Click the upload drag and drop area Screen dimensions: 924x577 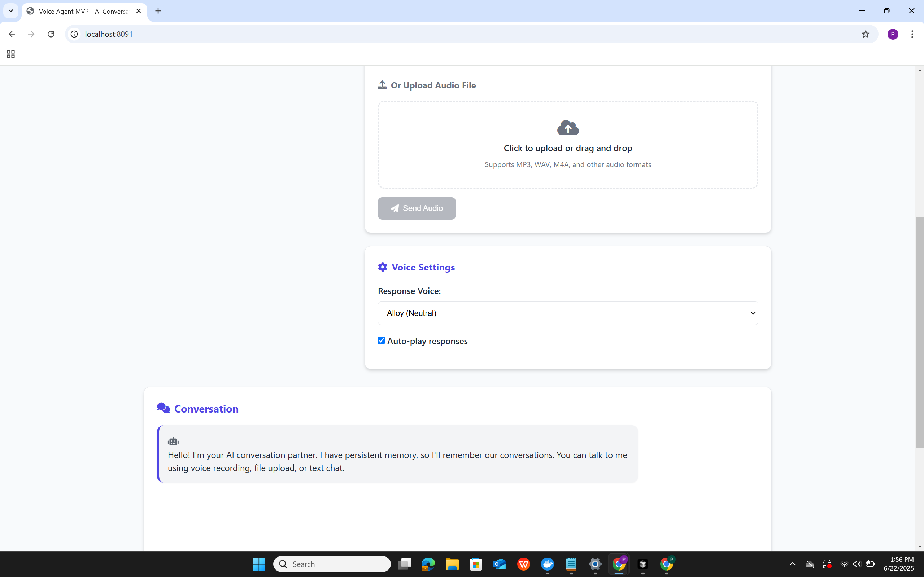tap(568, 145)
